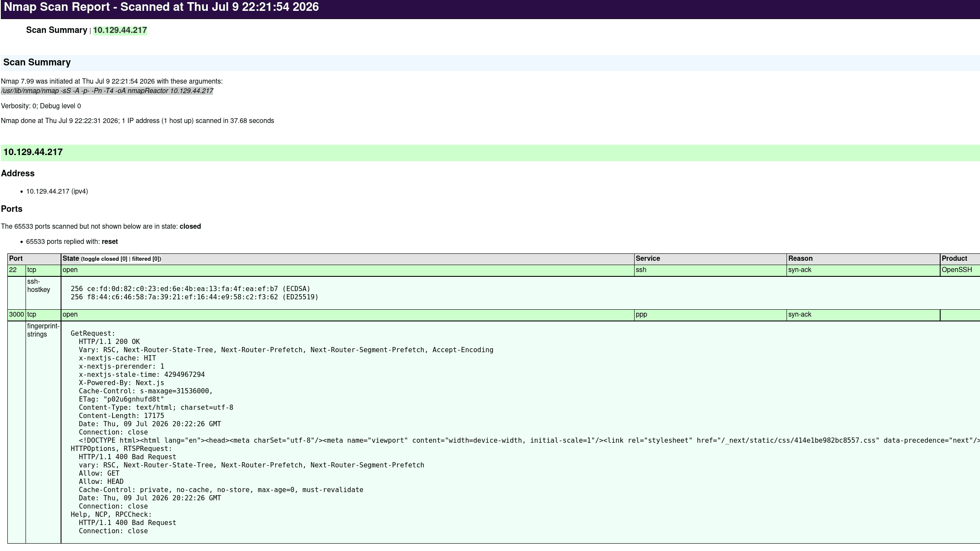Click the x-nextjs-stale-time: 4294967294 line
The image size is (980, 551).
[142, 375]
